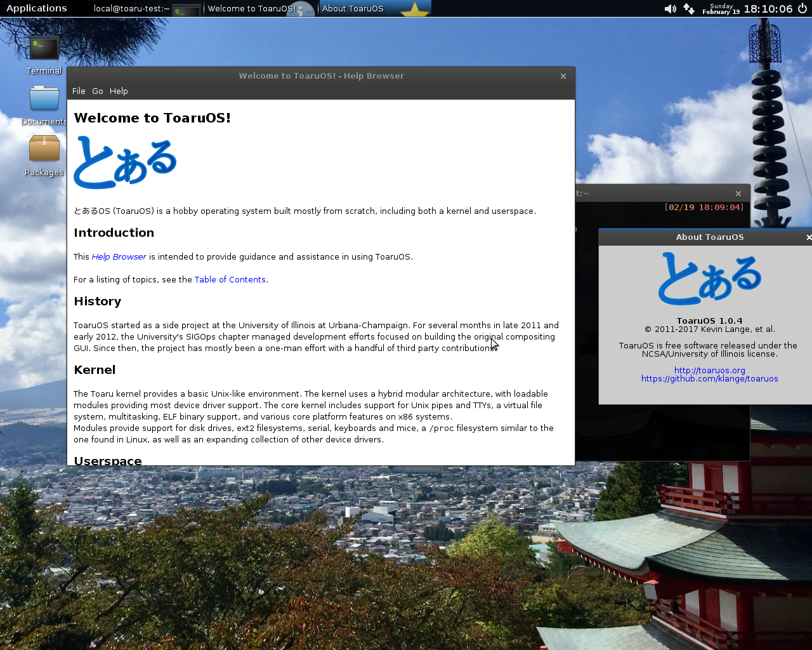Open the github.com/klange/toaruos link
Viewport: 812px width, 650px height.
(x=710, y=378)
